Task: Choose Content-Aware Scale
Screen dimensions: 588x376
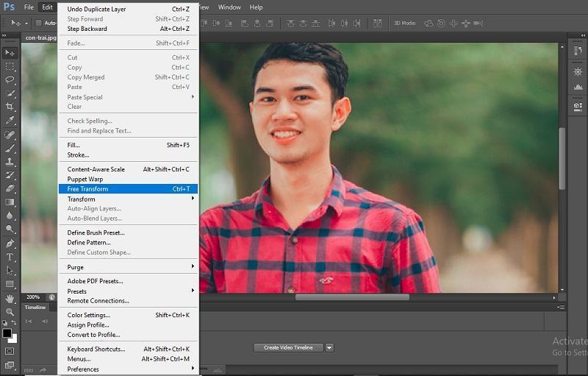Action: pyautogui.click(x=127, y=169)
